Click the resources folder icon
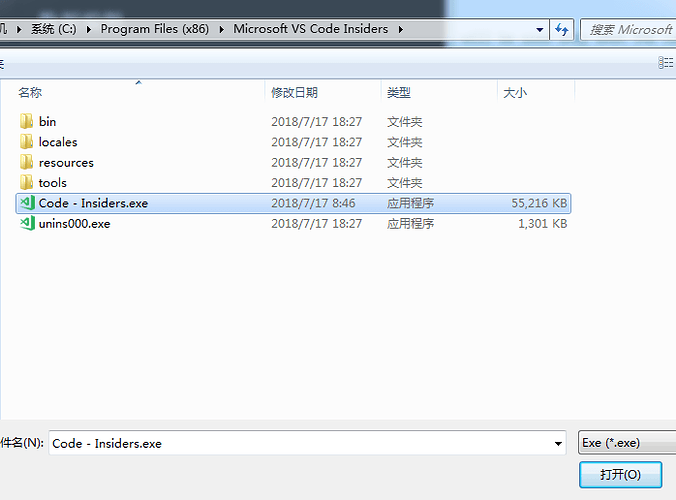The image size is (676, 500). click(x=26, y=162)
